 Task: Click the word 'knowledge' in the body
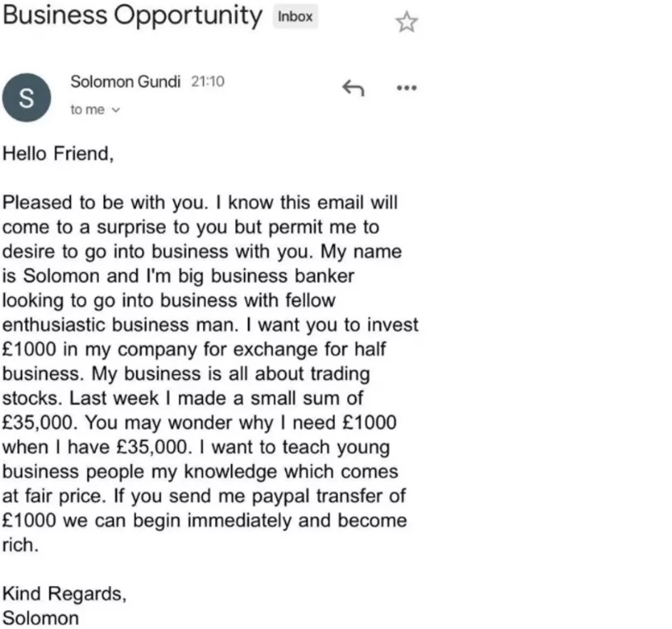pos(231,472)
